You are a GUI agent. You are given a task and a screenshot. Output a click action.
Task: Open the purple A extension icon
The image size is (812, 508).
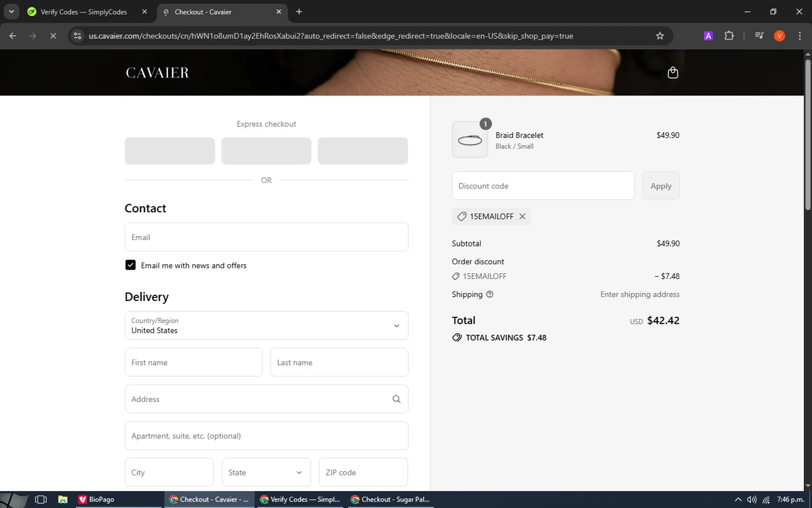(x=708, y=36)
